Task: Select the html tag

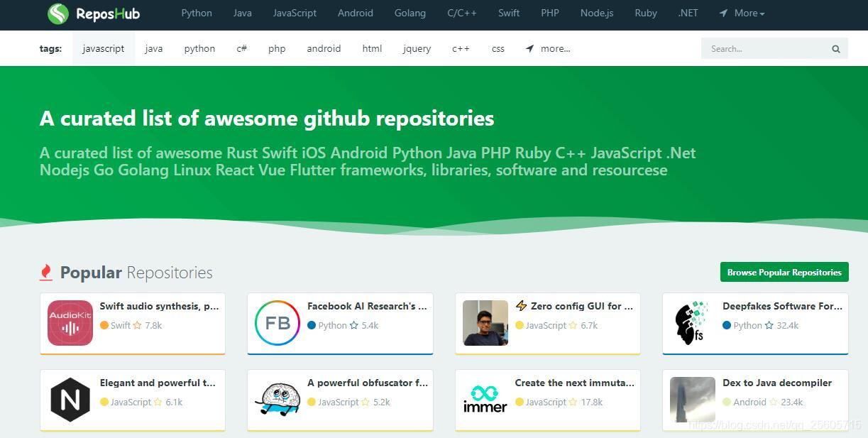Action: (x=372, y=49)
